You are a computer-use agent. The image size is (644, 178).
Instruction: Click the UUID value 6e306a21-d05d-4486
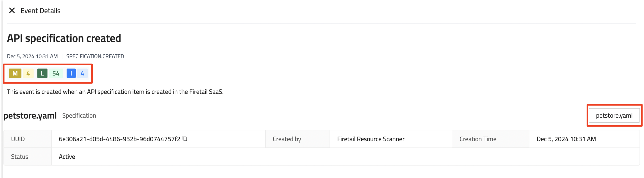pos(119,139)
